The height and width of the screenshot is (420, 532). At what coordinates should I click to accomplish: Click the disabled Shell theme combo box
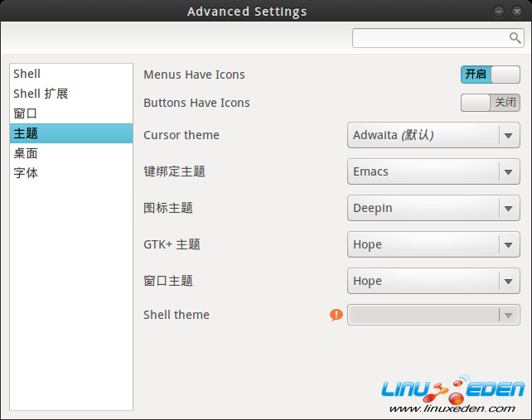pos(433,315)
